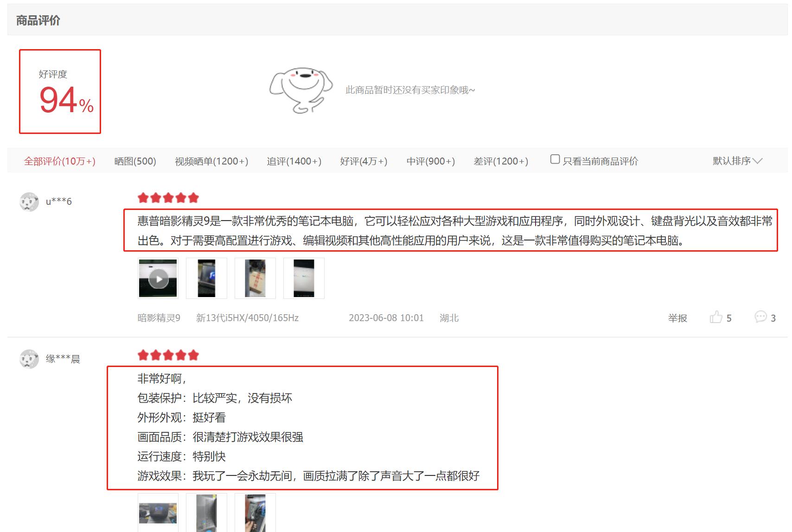Screen dimensions: 792x532
Task: Open the 默认排序 sorting dropdown
Action: [x=736, y=161]
